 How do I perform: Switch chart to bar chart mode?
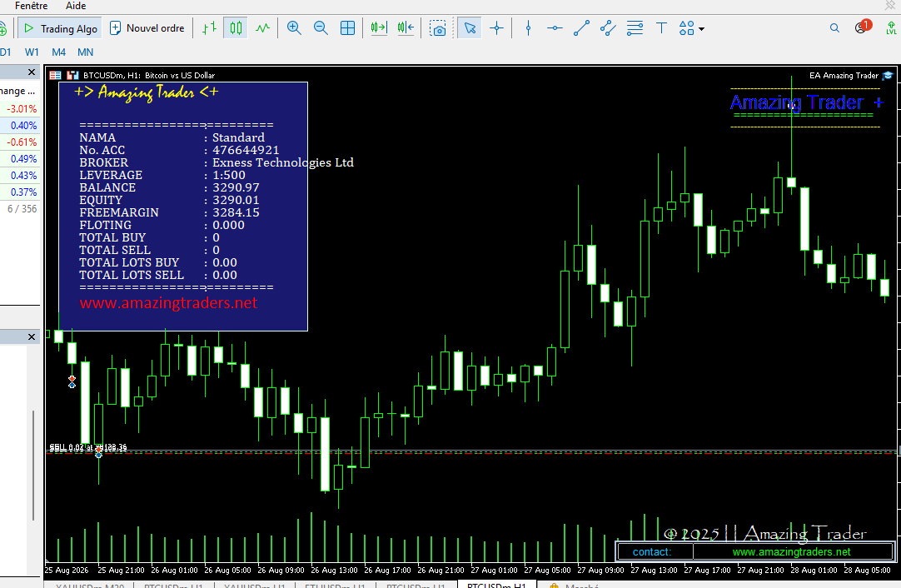210,28
